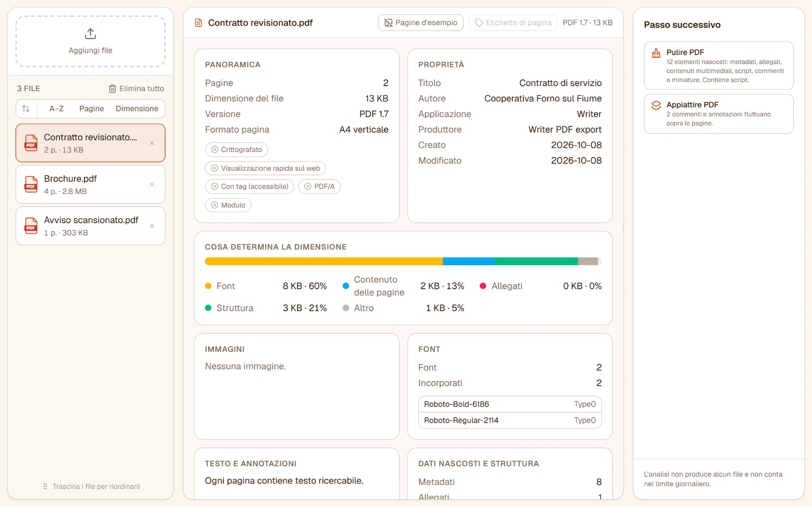Click the Visualizzazione rapida sul web chip
The height and width of the screenshot is (507, 812).
pyautogui.click(x=265, y=168)
